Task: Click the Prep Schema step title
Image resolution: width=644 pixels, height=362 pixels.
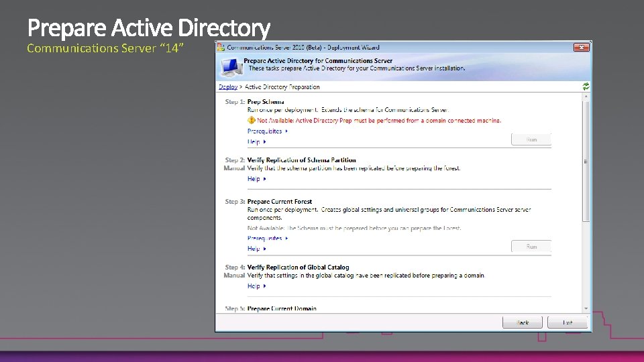Action: pyautogui.click(x=266, y=102)
